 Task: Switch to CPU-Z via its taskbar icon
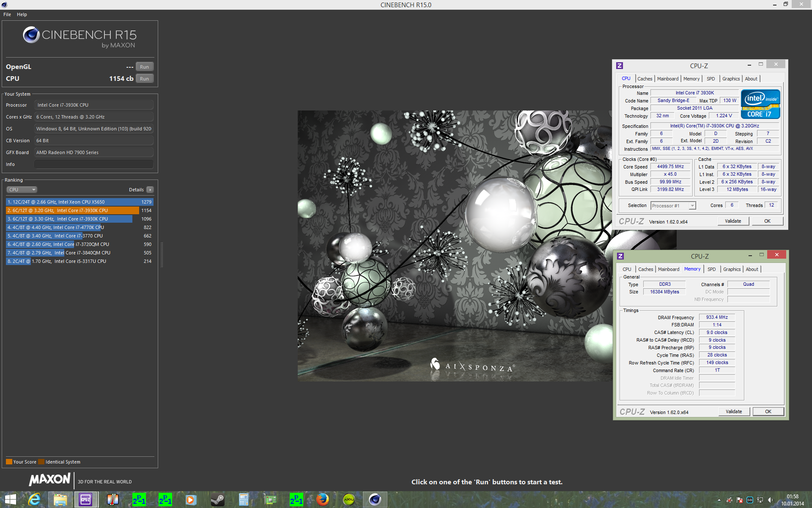pos(86,500)
